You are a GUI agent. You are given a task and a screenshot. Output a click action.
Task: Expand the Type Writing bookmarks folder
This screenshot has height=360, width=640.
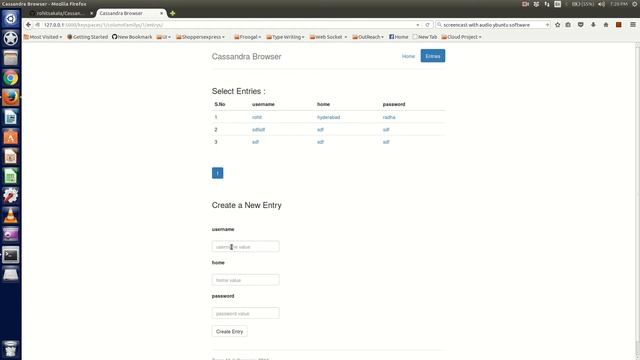[286, 37]
